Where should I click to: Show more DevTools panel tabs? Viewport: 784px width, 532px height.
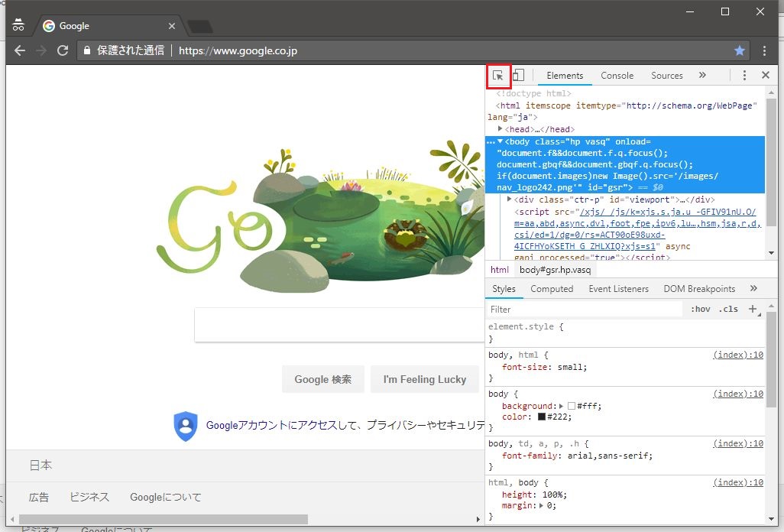click(702, 75)
